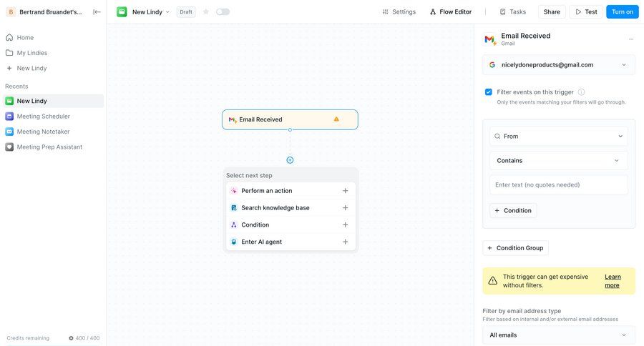Viewport: 644px width, 346px height.
Task: Open the Contains operator dropdown
Action: [559, 160]
